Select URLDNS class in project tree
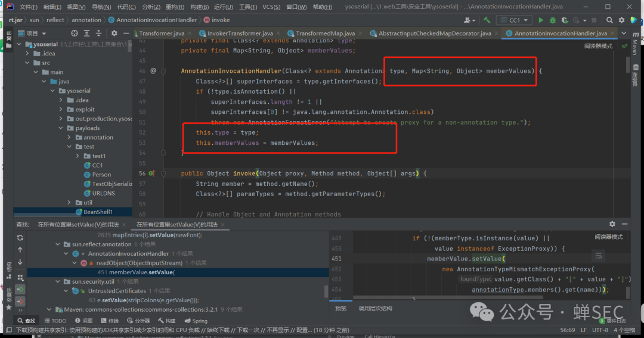 tap(104, 193)
